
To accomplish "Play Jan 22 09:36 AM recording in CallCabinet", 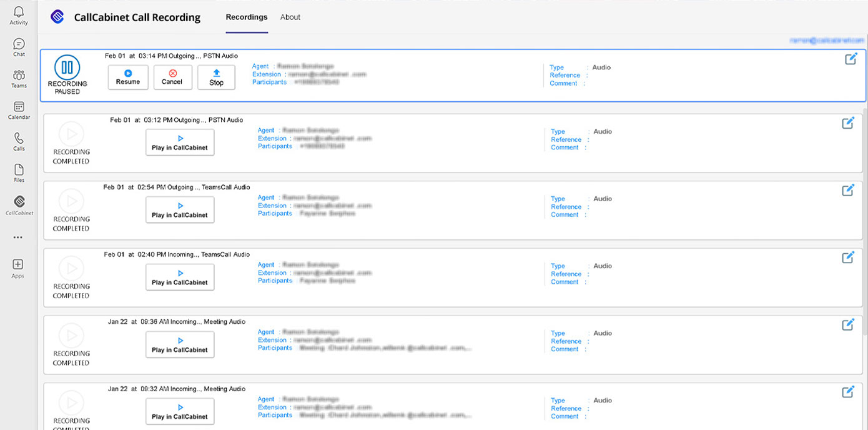I will click(x=180, y=344).
